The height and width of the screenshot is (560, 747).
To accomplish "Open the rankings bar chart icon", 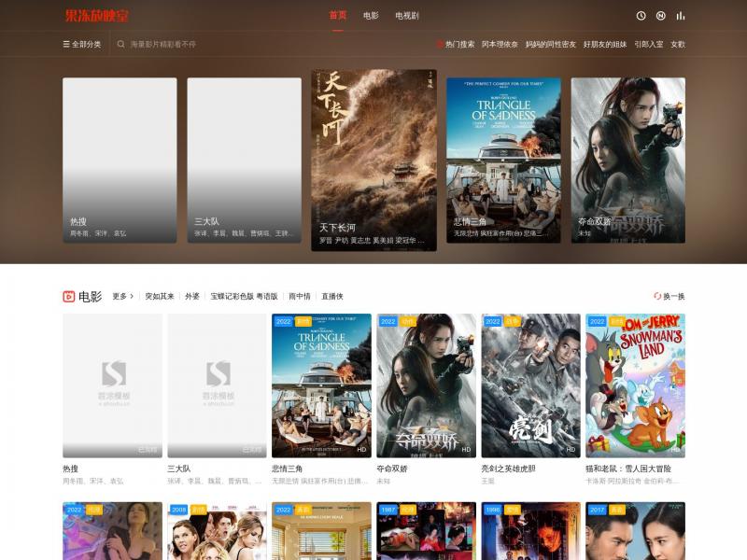I will [681, 16].
